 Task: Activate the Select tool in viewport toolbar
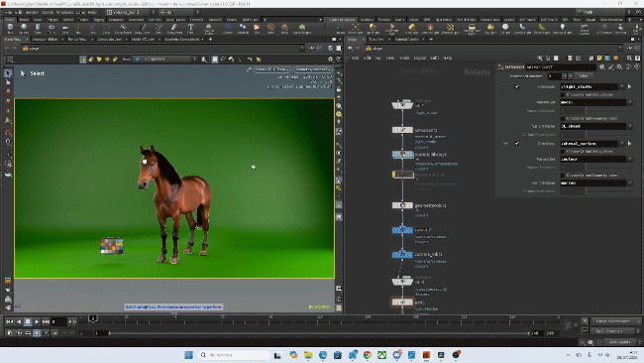point(8,73)
